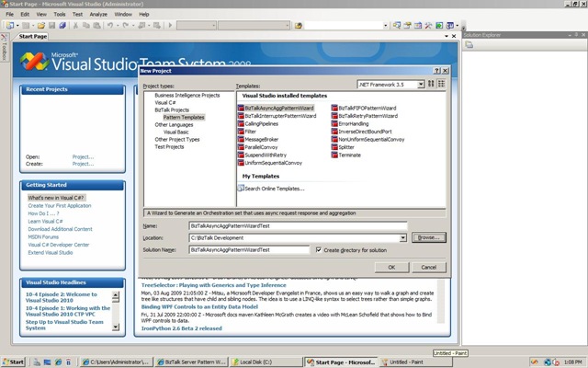Screen dimensions: 588x368
Task: Select the Start Page document tab
Action: point(33,37)
